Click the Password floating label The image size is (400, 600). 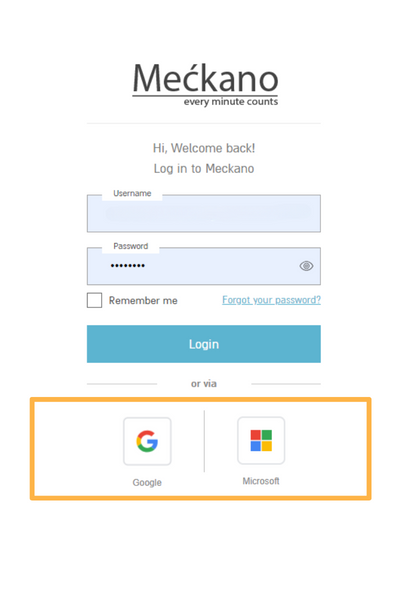point(131,246)
